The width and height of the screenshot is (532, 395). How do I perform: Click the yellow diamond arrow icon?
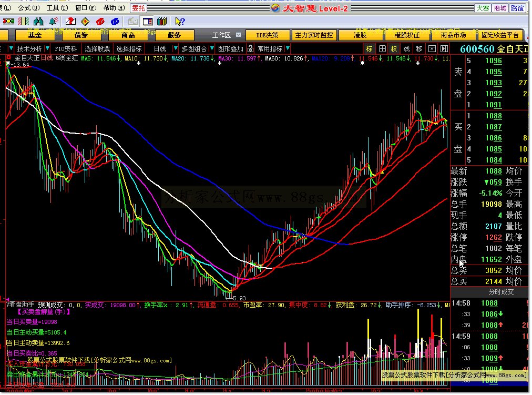click(x=85, y=22)
